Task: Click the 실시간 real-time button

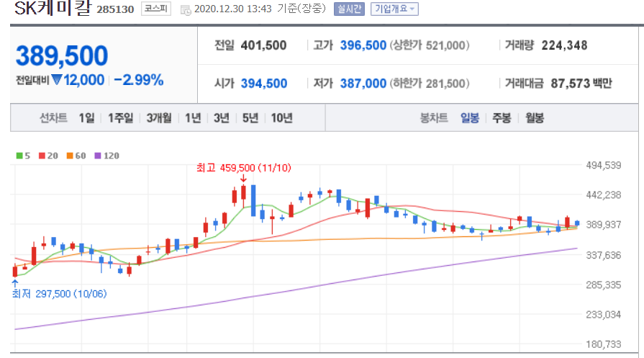Action: pos(349,9)
